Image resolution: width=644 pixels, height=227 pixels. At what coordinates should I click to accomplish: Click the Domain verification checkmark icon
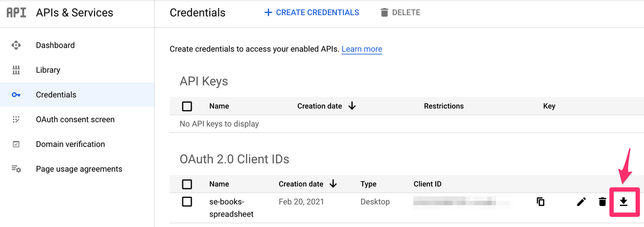tap(16, 144)
